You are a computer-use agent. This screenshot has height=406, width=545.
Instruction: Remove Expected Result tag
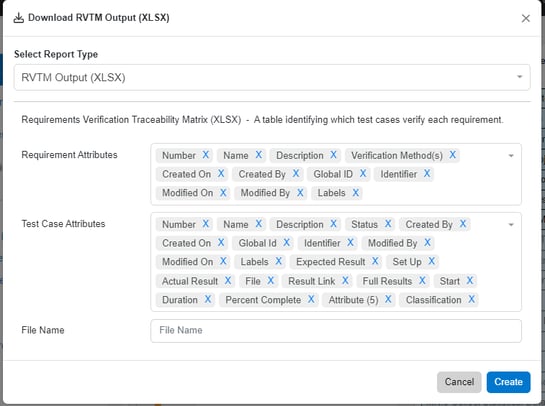[375, 262]
